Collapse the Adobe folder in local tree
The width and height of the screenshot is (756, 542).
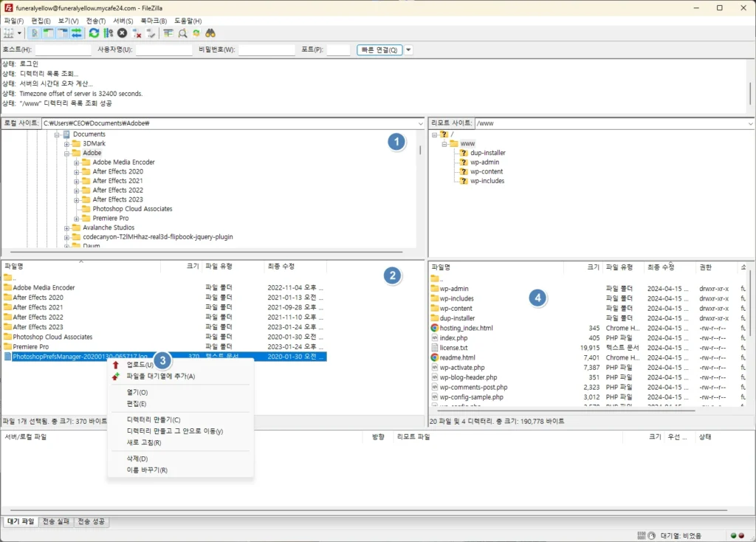[66, 154]
